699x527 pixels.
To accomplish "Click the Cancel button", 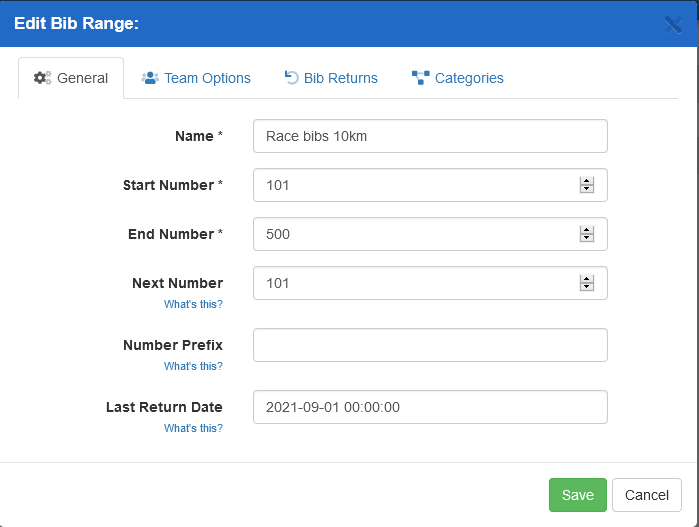I will (x=646, y=495).
